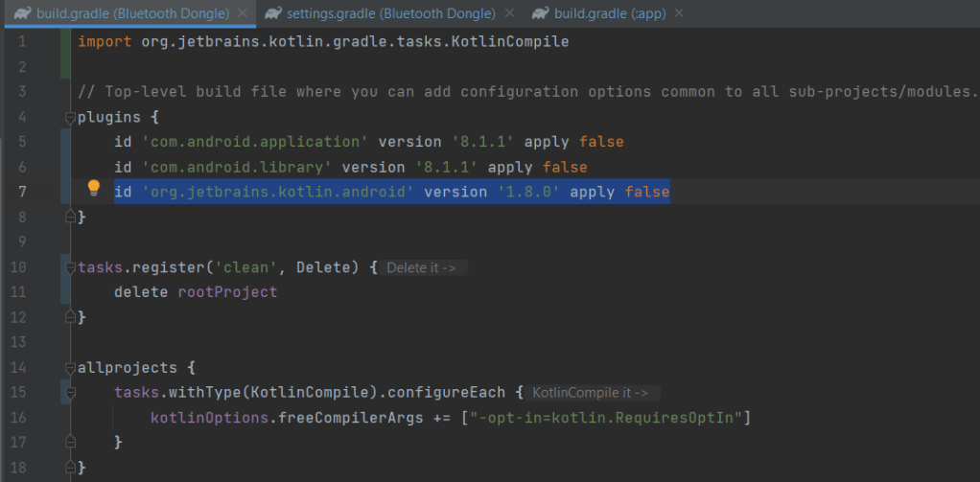Image resolution: width=980 pixels, height=482 pixels.
Task: Close the settings.gradle (Bluetooth Dongle) tab
Action: coord(508,14)
